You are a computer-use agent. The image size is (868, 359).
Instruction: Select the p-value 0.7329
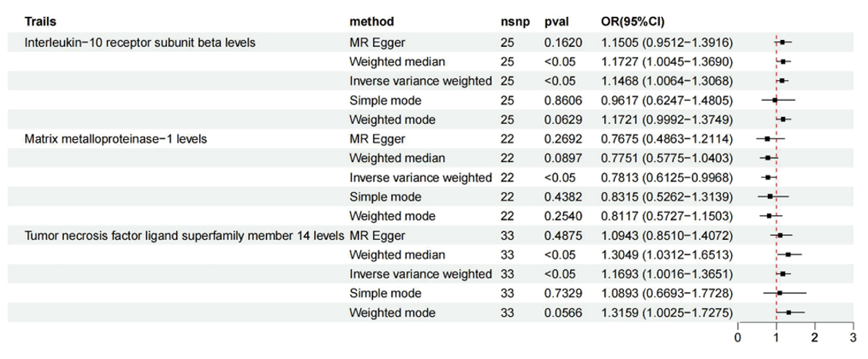point(560,294)
